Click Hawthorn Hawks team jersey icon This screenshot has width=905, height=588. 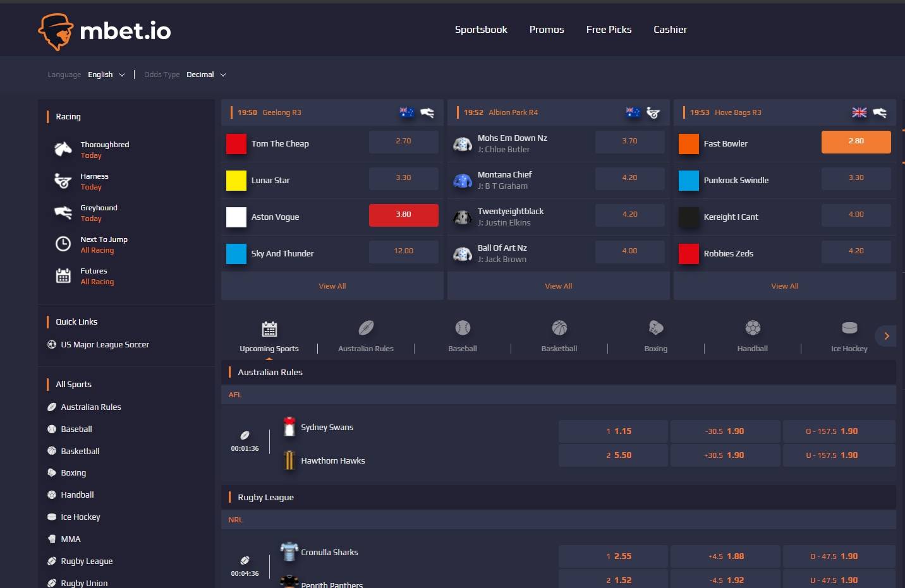click(289, 460)
